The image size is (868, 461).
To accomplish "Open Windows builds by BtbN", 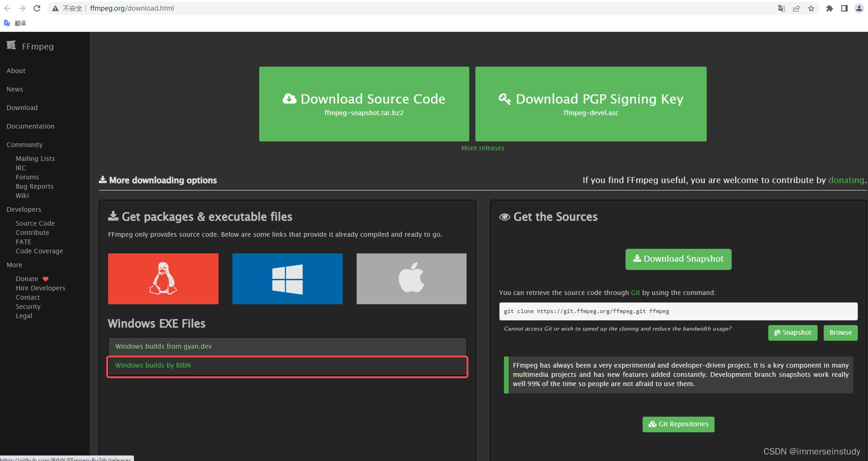I will point(153,365).
